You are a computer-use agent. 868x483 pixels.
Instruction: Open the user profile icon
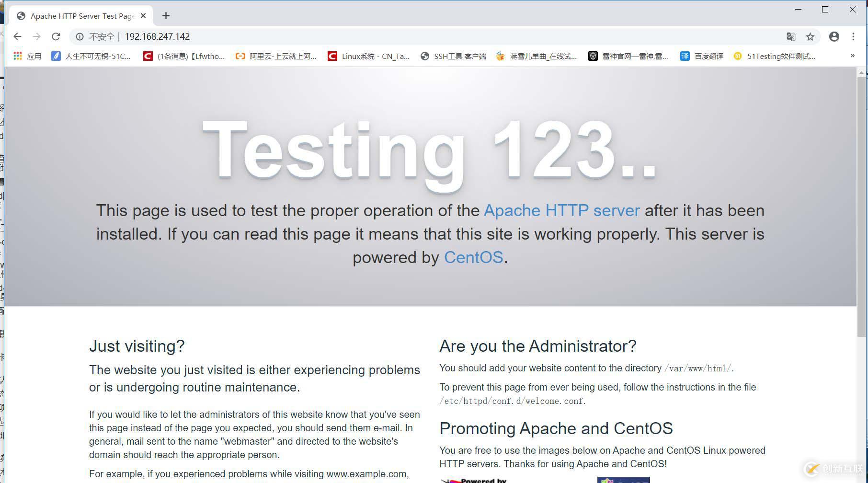coord(834,36)
